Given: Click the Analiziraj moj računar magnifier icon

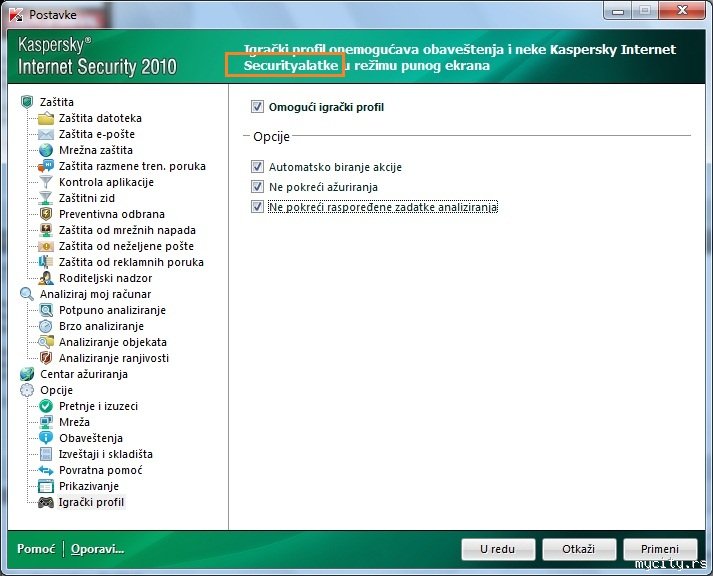Looking at the screenshot, I should (x=27, y=294).
